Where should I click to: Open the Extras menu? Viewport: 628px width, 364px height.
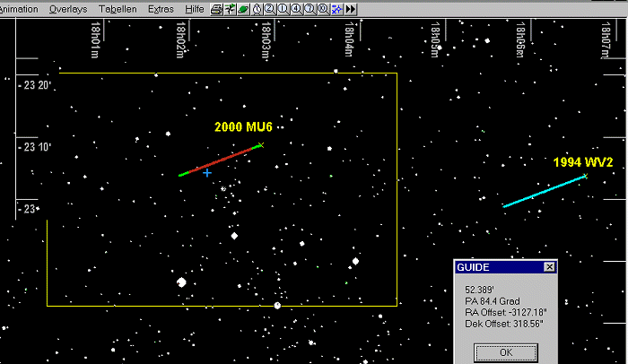pos(161,8)
